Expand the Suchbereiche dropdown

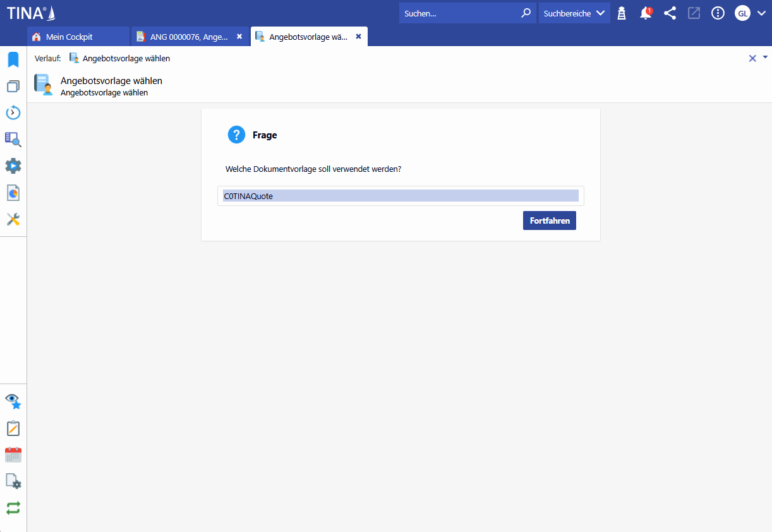pos(574,13)
